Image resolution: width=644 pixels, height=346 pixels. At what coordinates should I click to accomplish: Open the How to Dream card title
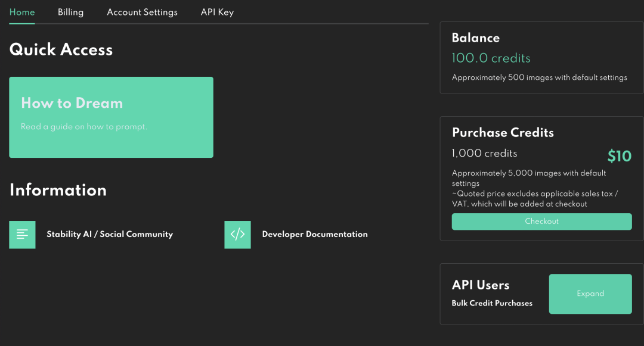[x=72, y=103]
